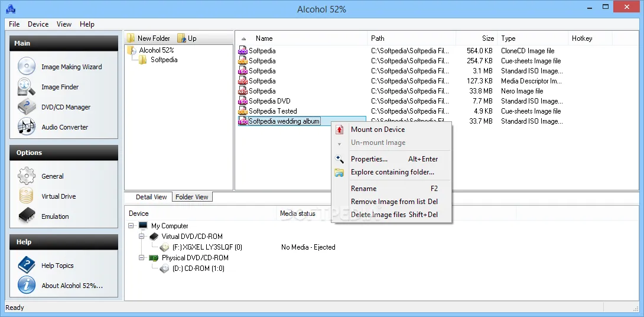Click the Virtual Drive label
Viewport: 644px width, 317px height.
[x=58, y=196]
